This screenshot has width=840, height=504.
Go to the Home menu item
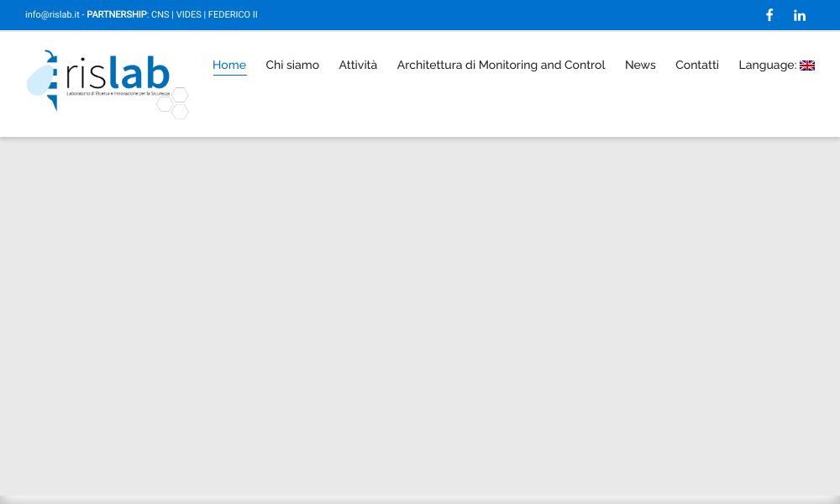pyautogui.click(x=229, y=65)
